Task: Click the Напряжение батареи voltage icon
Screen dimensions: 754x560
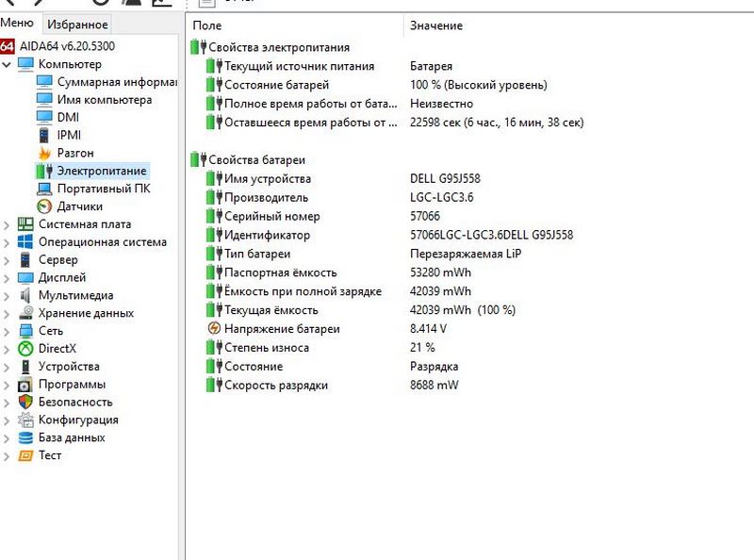Action: coord(214,329)
